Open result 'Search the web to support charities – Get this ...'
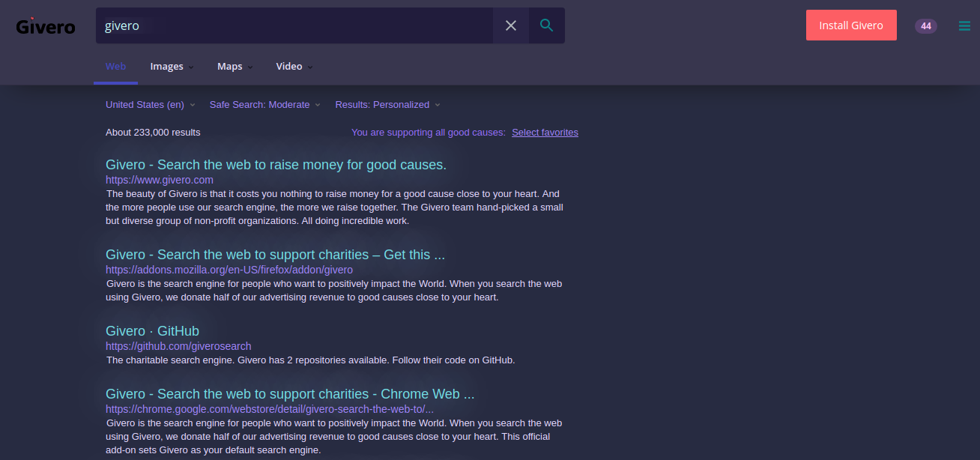 click(x=275, y=255)
